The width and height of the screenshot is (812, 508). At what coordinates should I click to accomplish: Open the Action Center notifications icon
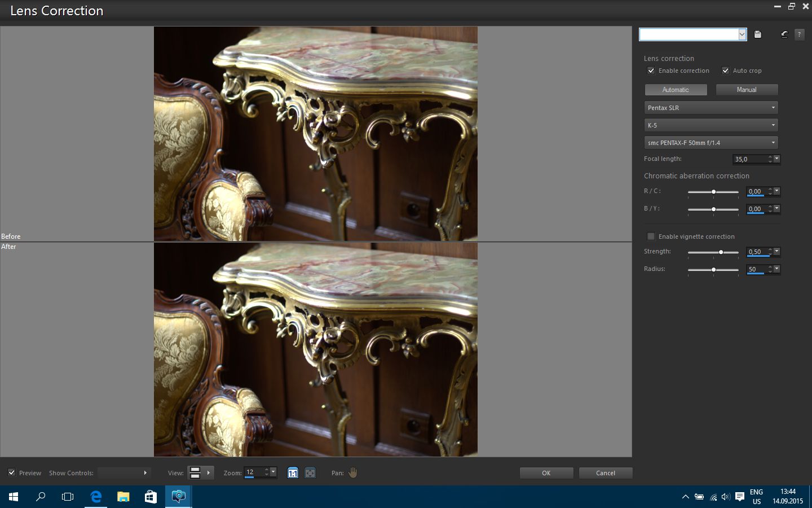(740, 497)
